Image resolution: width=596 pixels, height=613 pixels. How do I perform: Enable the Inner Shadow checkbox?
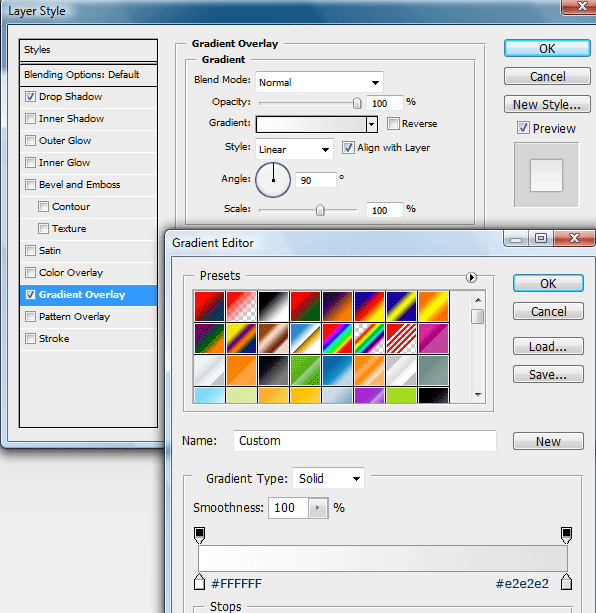click(x=30, y=118)
